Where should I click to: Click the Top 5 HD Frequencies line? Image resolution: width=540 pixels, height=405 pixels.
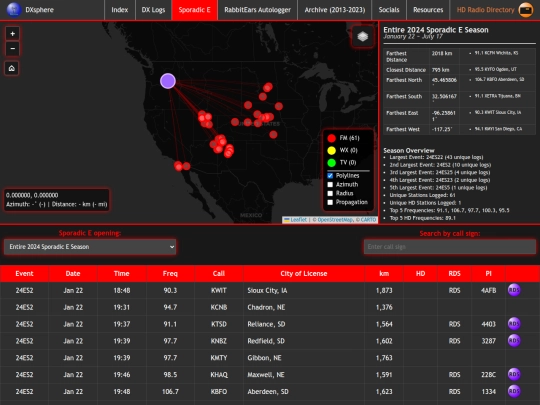pyautogui.click(x=423, y=218)
